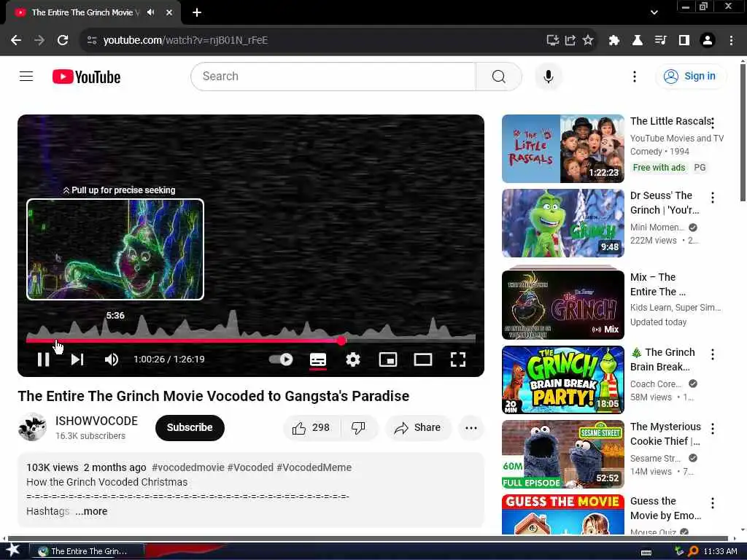Go back in browser history
The height and width of the screenshot is (560, 747).
coord(16,41)
